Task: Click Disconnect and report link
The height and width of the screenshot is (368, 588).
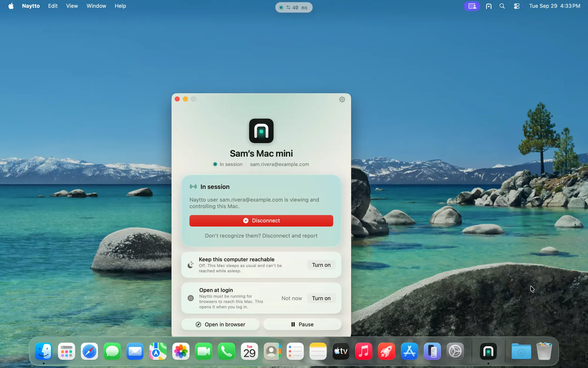Action: pos(290,236)
